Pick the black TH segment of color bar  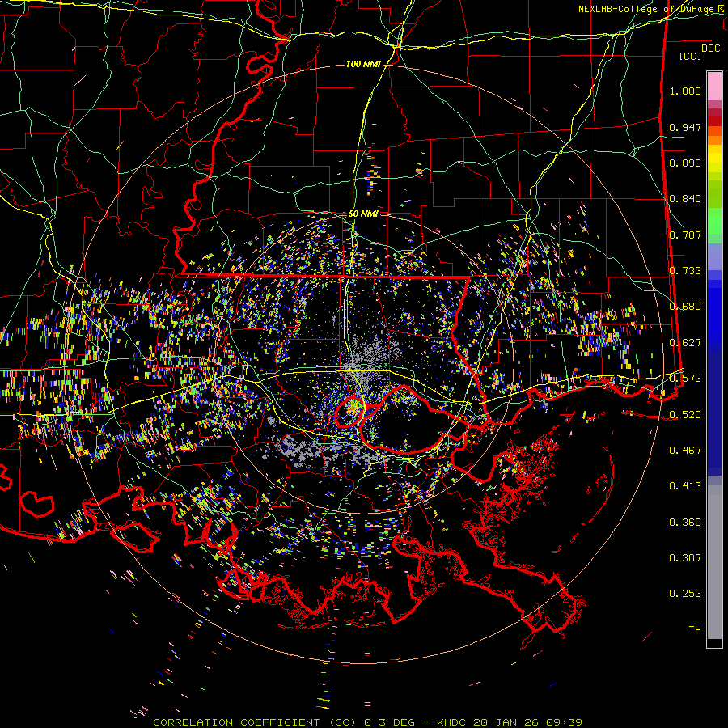714,642
